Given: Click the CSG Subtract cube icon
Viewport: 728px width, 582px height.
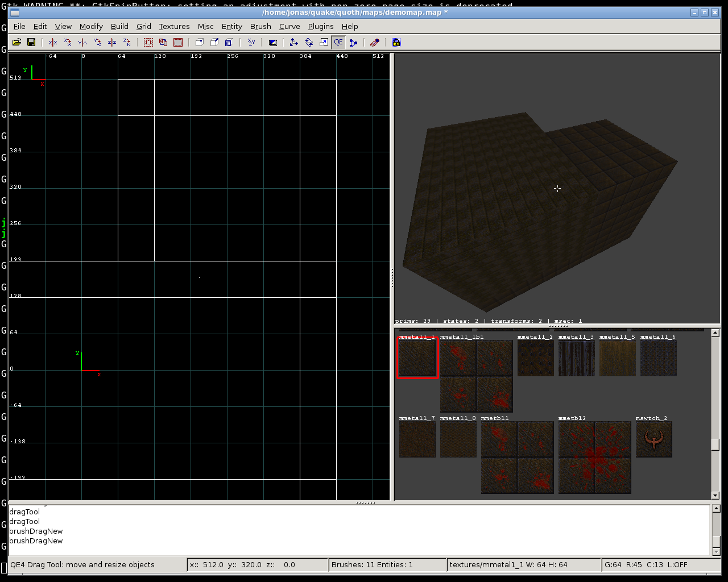Looking at the screenshot, I should tap(200, 42).
